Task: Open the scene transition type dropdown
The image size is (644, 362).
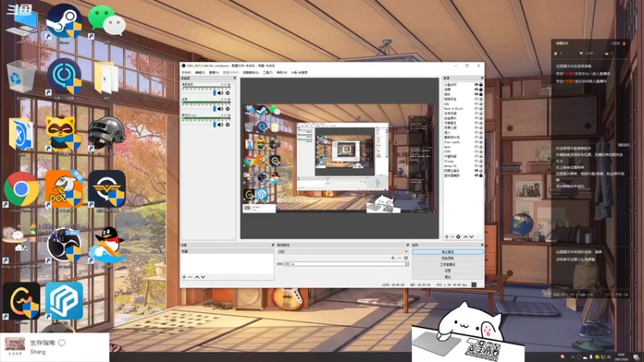Action: click(x=343, y=252)
